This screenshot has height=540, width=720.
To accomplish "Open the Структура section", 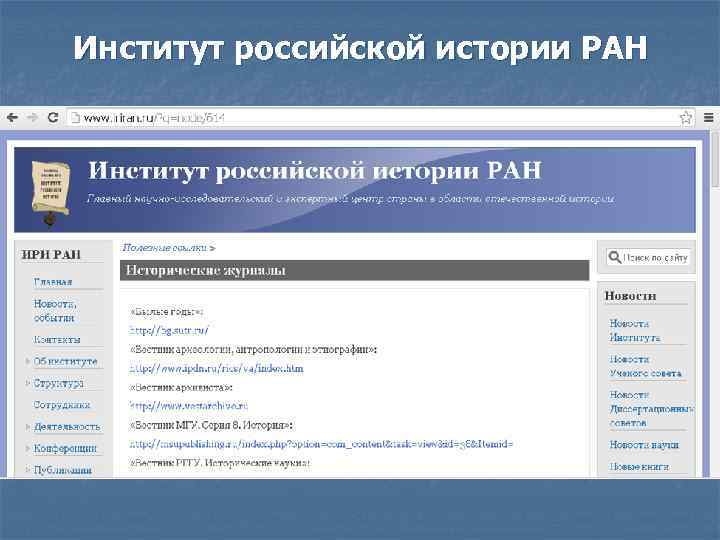I will click(59, 383).
